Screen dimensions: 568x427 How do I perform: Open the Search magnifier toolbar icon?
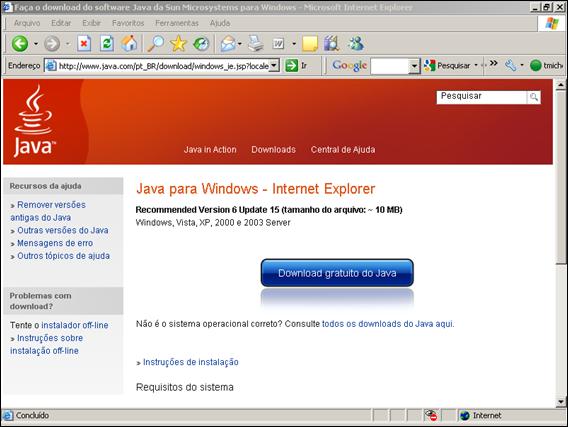pos(156,44)
